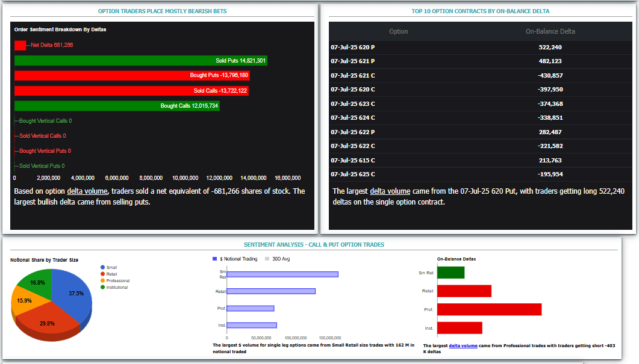Click the red Retail on-balance delta bar
The width and height of the screenshot is (639, 364).
coord(464,291)
